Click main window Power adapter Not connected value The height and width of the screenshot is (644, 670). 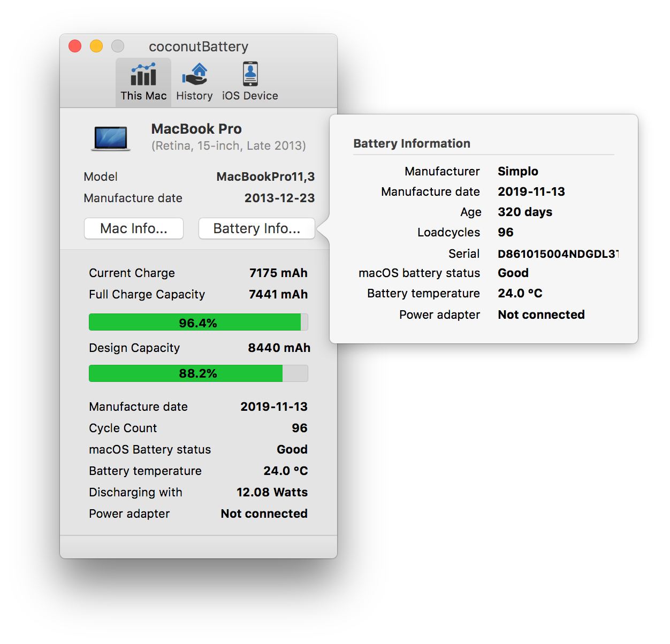(x=264, y=513)
